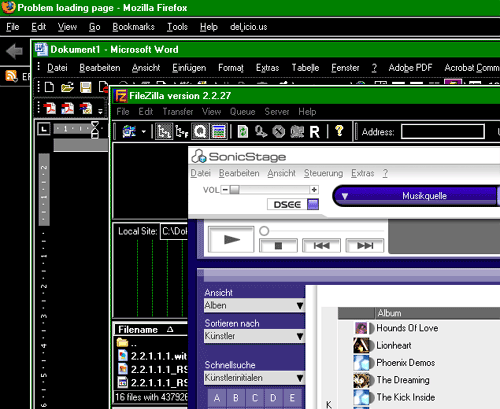This screenshot has width=500, height=409.
Task: Click the indent marker on Word's horizontal ruler
Action: pos(95,129)
